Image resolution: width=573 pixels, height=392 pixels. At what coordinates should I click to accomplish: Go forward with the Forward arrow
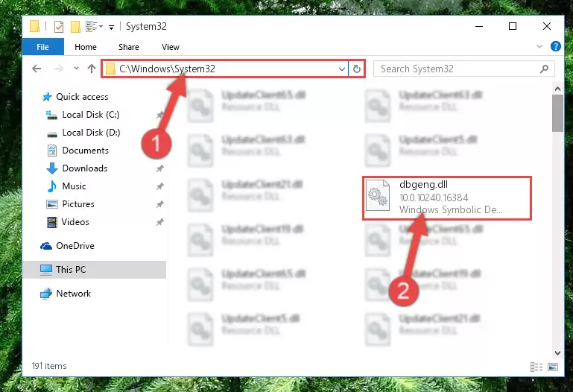58,69
